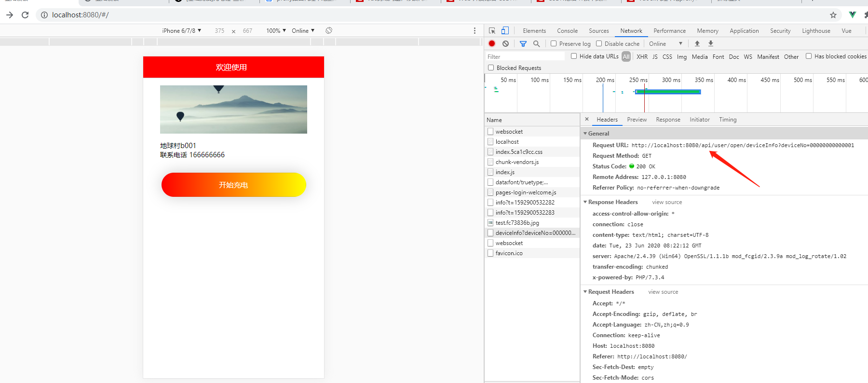The height and width of the screenshot is (383, 868).
Task: Select the Response tab of request
Action: tap(668, 120)
